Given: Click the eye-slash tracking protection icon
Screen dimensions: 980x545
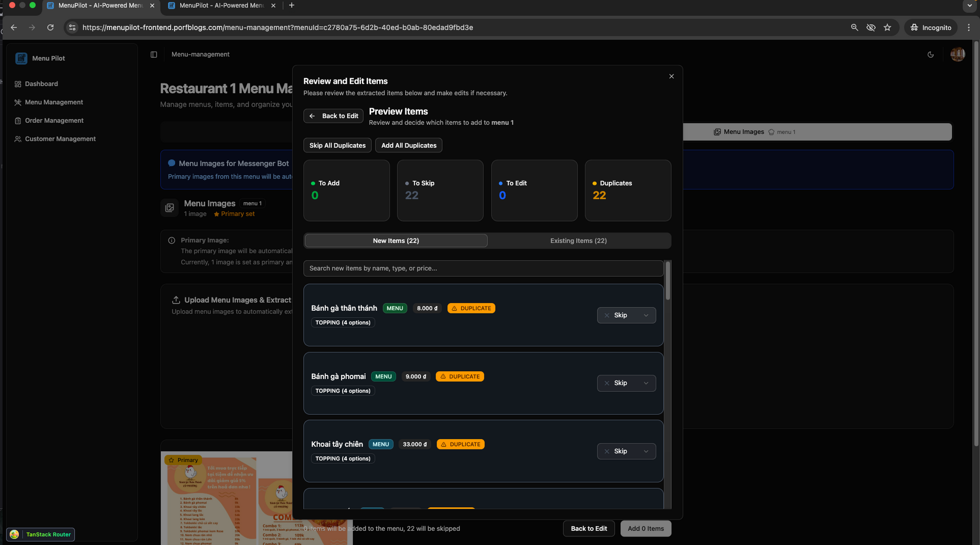Looking at the screenshot, I should click(871, 28).
